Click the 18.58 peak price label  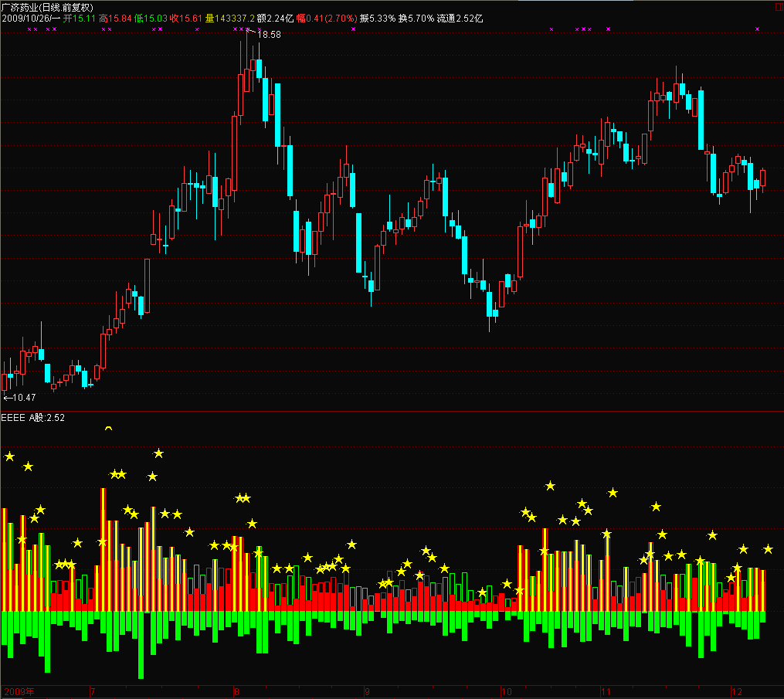pos(269,35)
